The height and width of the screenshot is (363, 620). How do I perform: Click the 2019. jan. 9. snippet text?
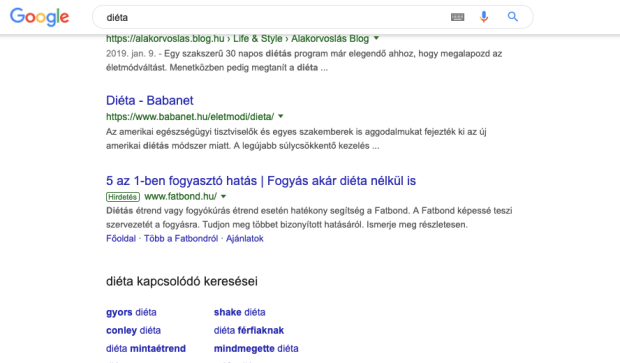click(304, 60)
